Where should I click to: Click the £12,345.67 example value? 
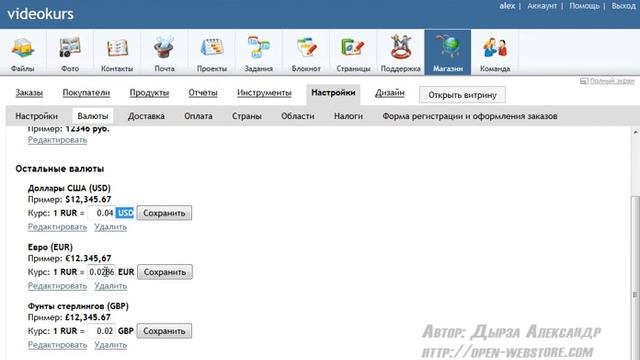pyautogui.click(x=88, y=318)
